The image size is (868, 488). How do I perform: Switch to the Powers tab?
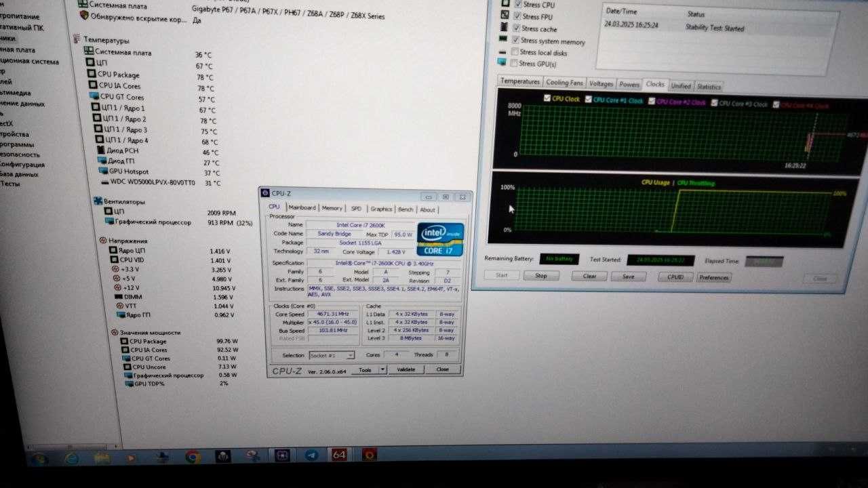pyautogui.click(x=629, y=85)
